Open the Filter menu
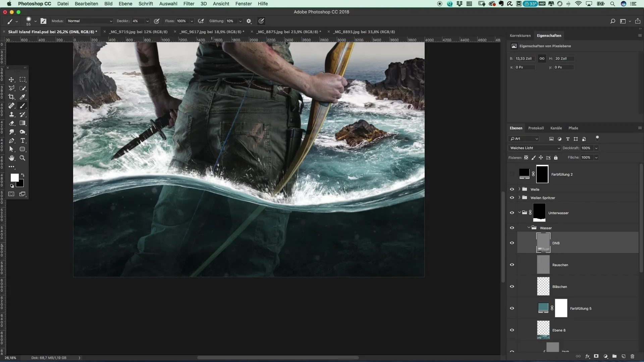This screenshot has width=644, height=362. click(x=189, y=4)
